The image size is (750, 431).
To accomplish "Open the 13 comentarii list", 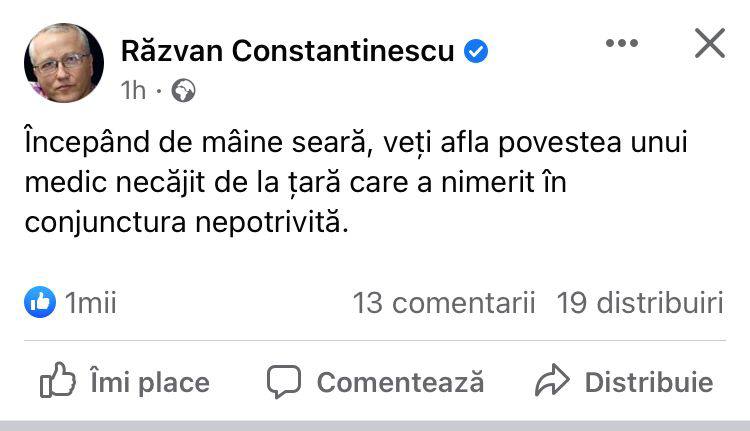I will tap(444, 302).
